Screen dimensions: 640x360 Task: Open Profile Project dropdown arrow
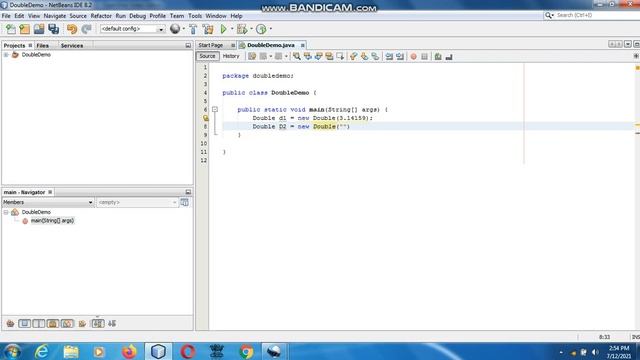pos(270,29)
